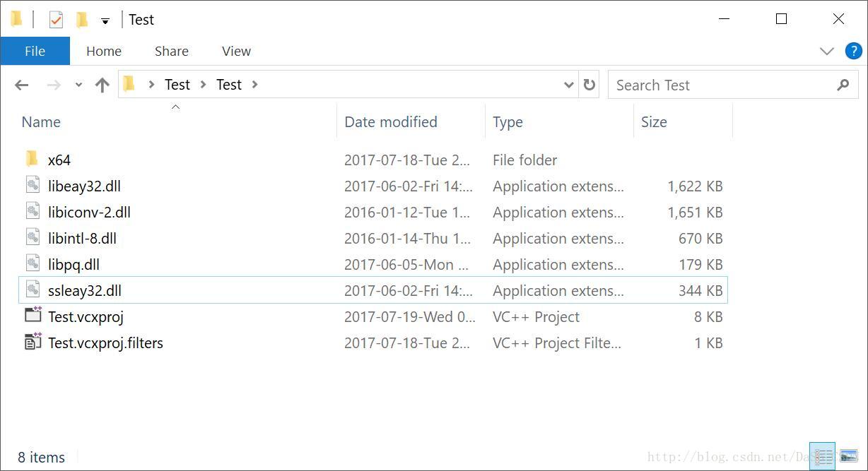Switch to large thumbnails view
The width and height of the screenshot is (868, 471).
coord(849,456)
